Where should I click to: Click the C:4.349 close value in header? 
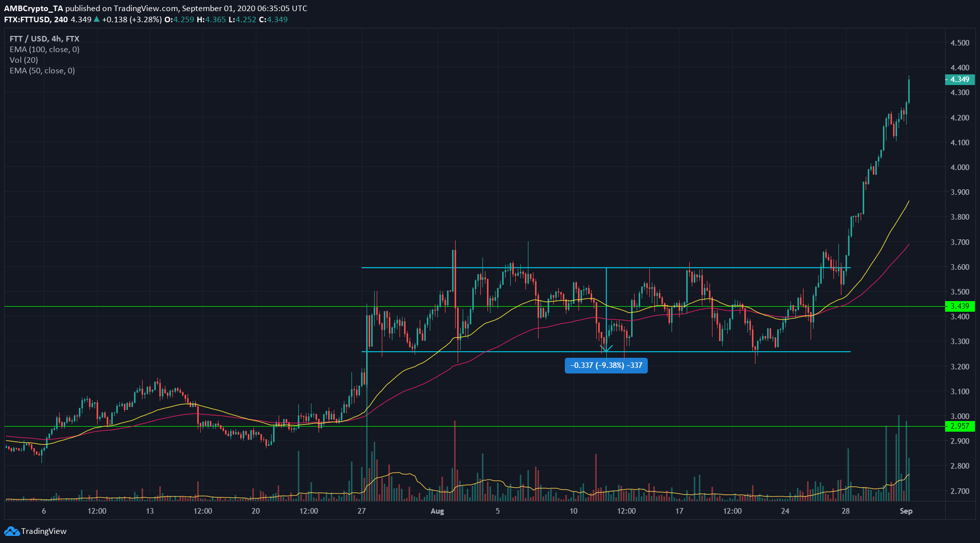(x=273, y=20)
